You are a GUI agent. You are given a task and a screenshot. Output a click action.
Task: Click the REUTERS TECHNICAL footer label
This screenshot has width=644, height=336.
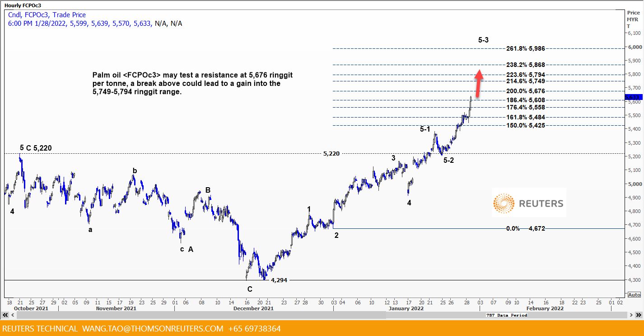(40, 328)
